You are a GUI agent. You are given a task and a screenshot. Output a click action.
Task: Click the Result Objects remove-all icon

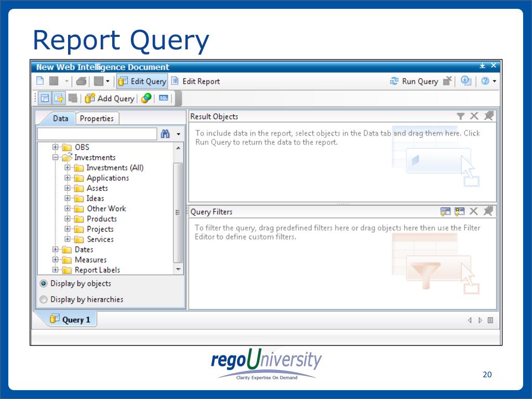click(489, 116)
